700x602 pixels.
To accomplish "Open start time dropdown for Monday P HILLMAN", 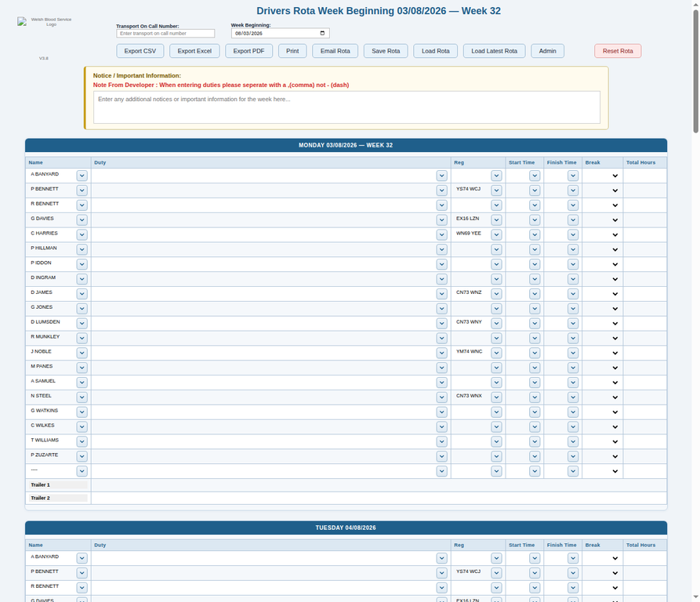I will 535,249.
